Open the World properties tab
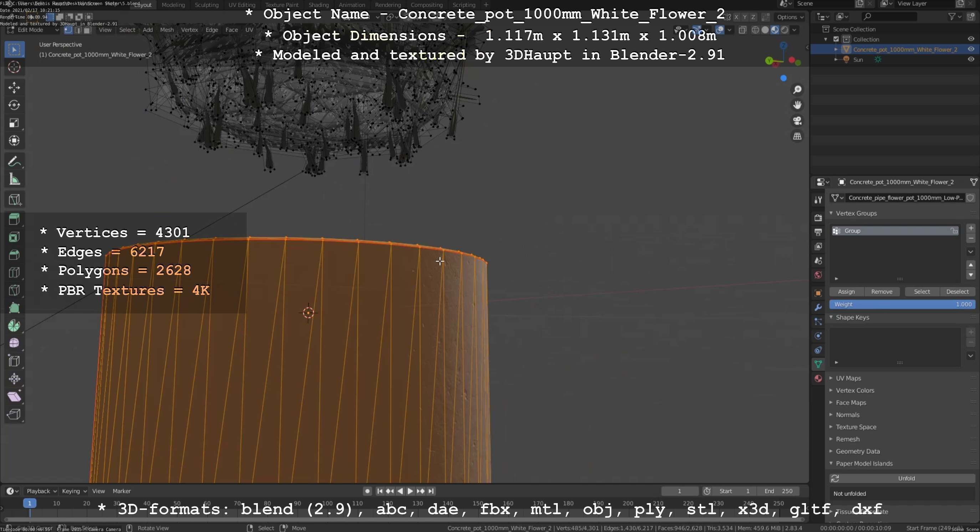Screen dimensions: 980x532 point(818,275)
